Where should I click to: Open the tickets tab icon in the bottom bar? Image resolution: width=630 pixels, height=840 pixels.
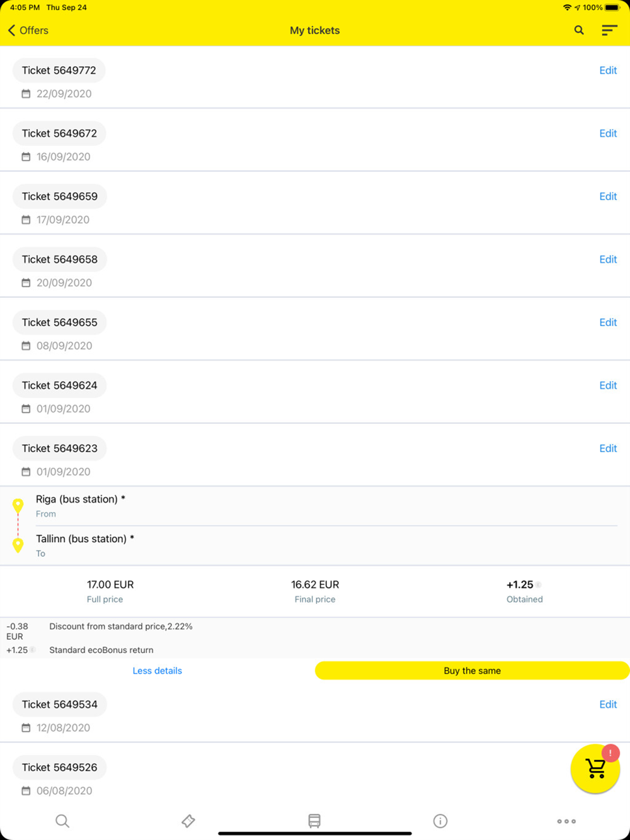coord(188,821)
